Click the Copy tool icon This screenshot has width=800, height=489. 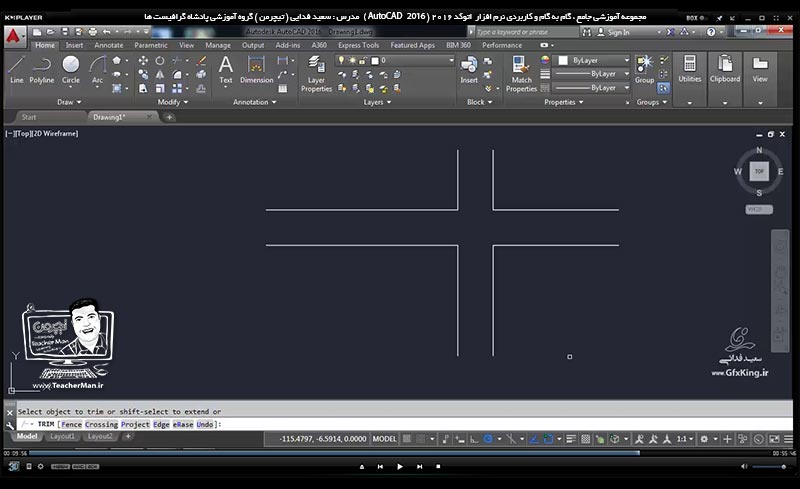(x=143, y=75)
